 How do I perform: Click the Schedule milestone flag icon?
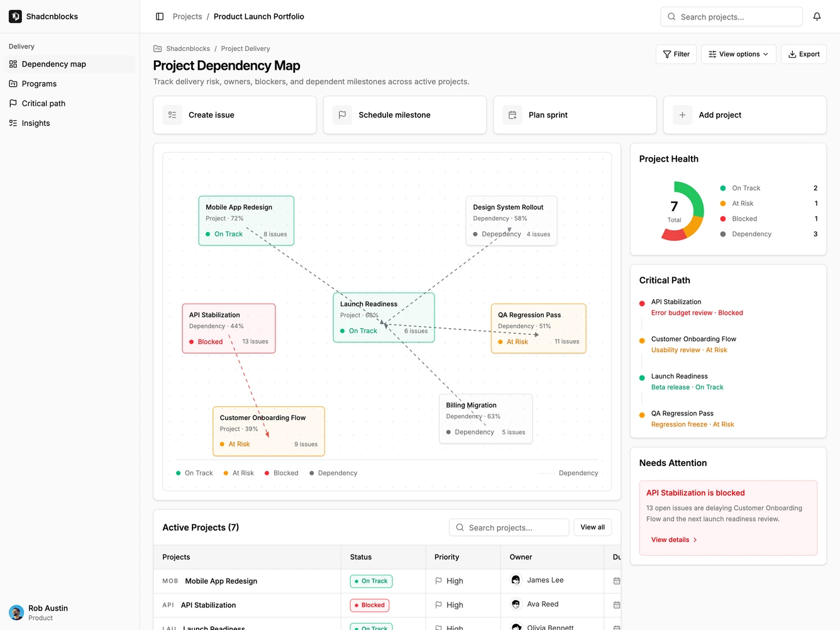click(342, 115)
